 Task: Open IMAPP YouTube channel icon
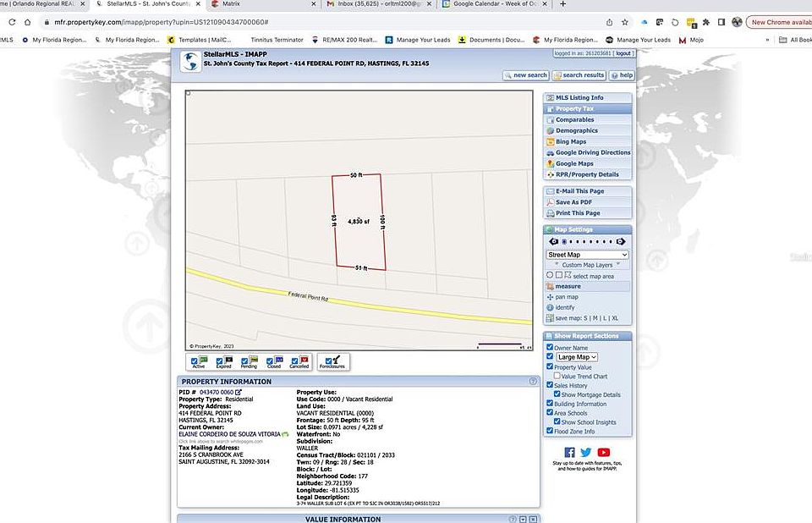(x=603, y=453)
